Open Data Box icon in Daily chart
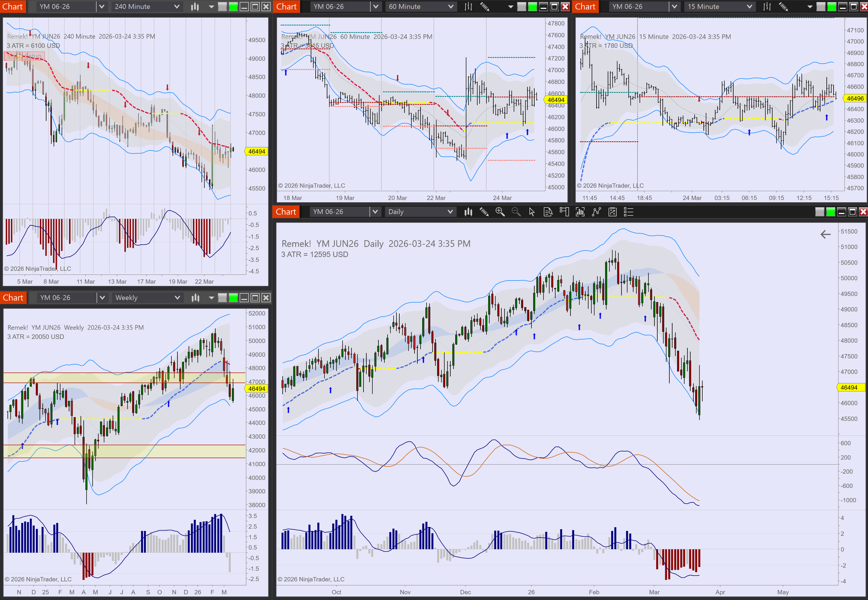Screen dimensions: 868x600 (x=548, y=212)
